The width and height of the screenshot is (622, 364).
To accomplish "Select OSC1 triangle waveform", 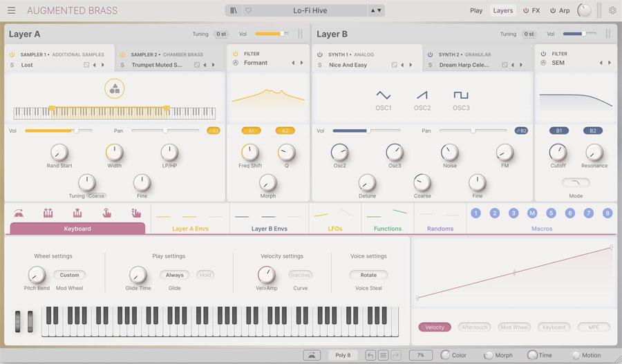I will coord(384,95).
